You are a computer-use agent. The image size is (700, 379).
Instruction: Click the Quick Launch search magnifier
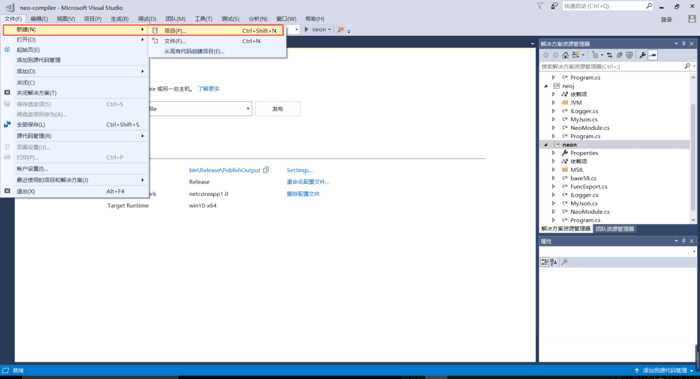(x=649, y=6)
